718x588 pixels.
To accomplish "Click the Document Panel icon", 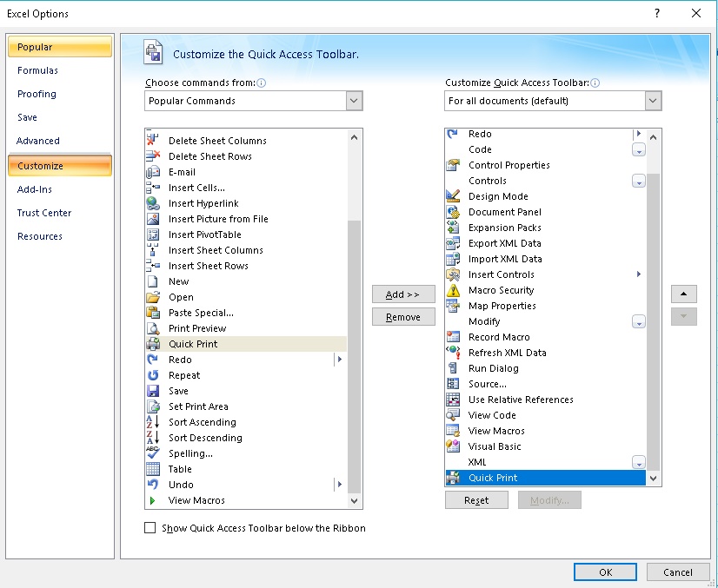I will [453, 212].
